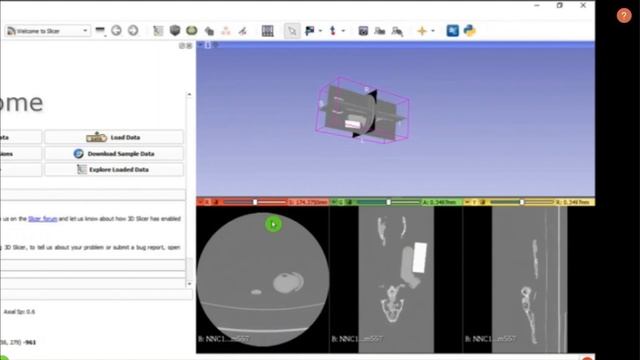
Task: Close the module panel with X icon
Action: tap(189, 46)
